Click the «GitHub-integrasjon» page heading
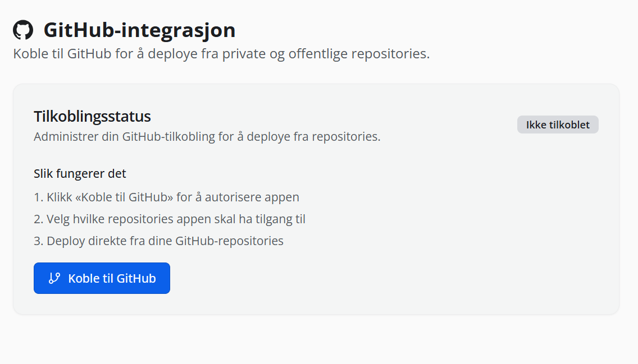This screenshot has width=638, height=364. [139, 30]
